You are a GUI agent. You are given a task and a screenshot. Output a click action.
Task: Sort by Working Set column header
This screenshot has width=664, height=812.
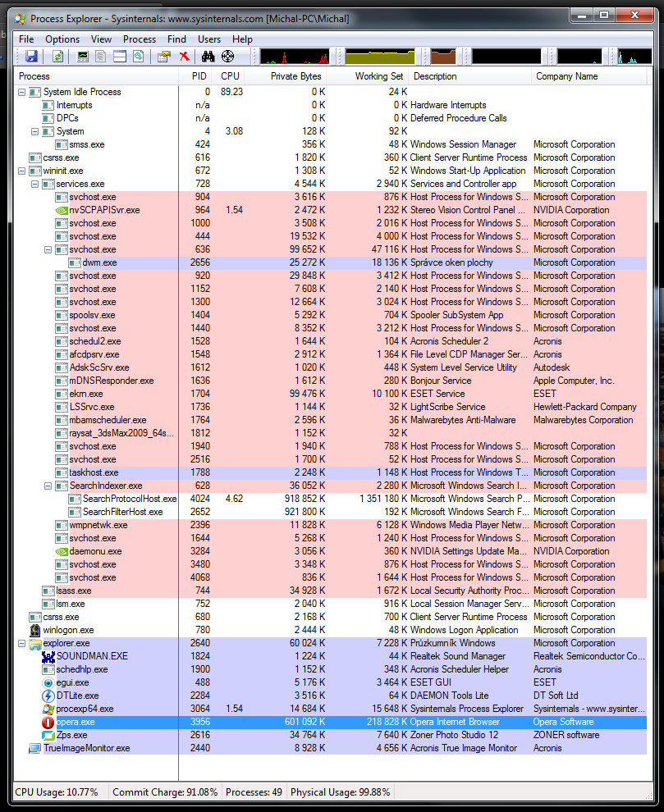(x=378, y=76)
